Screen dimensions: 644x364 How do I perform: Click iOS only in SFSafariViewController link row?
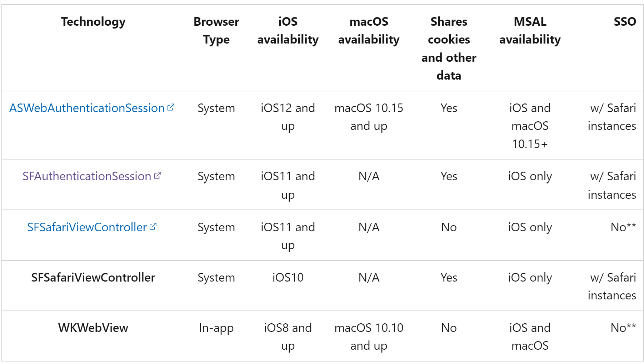[x=530, y=227]
